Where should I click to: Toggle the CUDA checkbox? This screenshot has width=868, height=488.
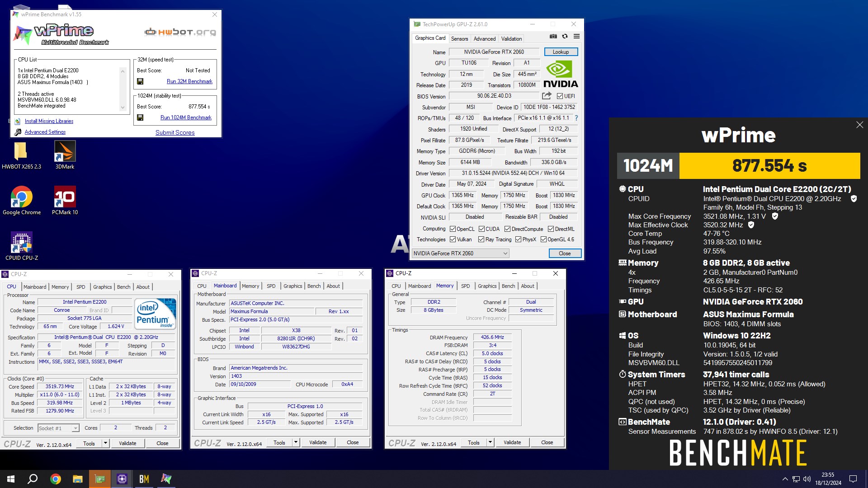click(x=481, y=229)
